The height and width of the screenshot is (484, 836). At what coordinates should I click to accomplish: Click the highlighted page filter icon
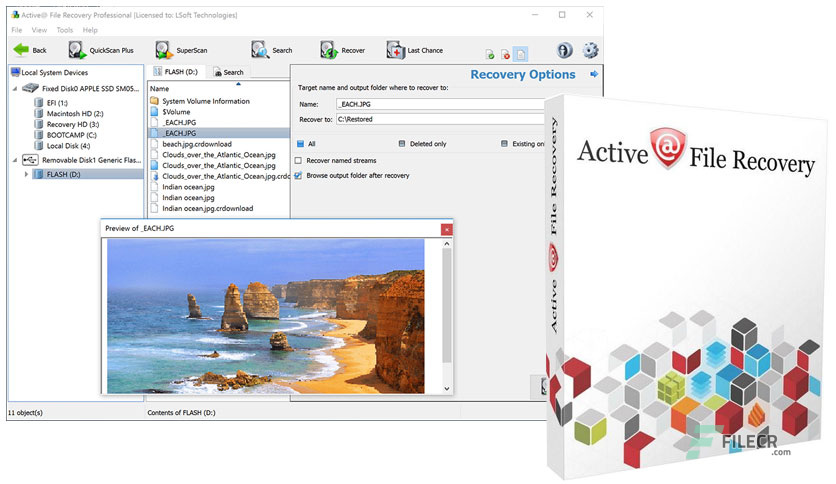pyautogui.click(x=521, y=54)
